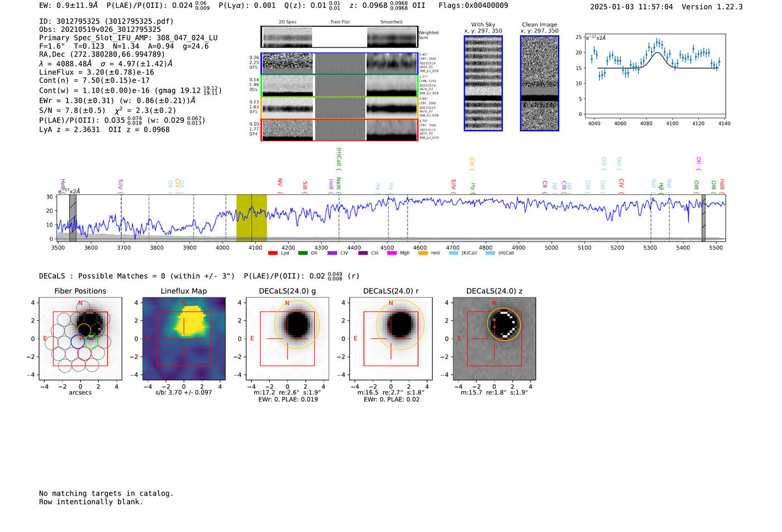The image size is (782, 532).
Task: Click 'Row intentionally blank.' text
Action: click(x=91, y=502)
